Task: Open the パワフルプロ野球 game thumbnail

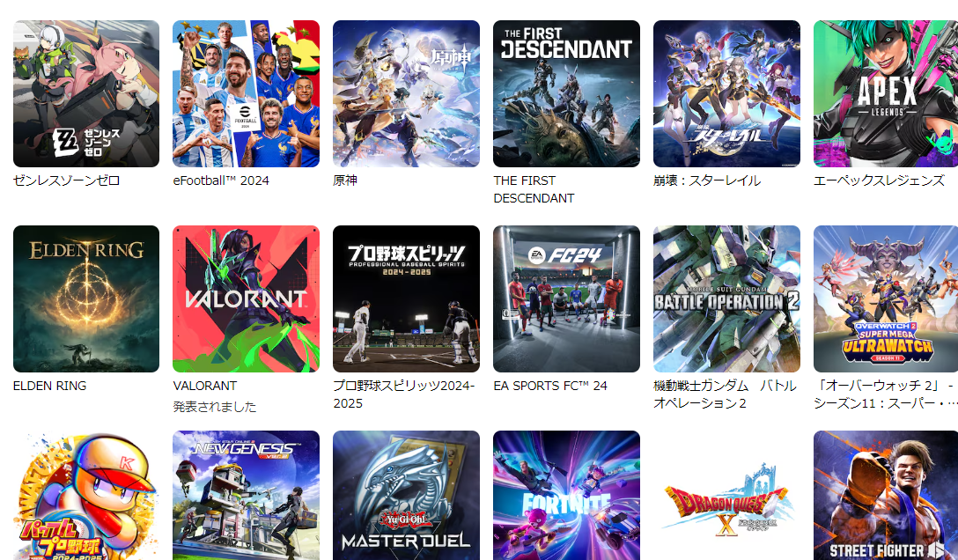Action: [x=86, y=495]
